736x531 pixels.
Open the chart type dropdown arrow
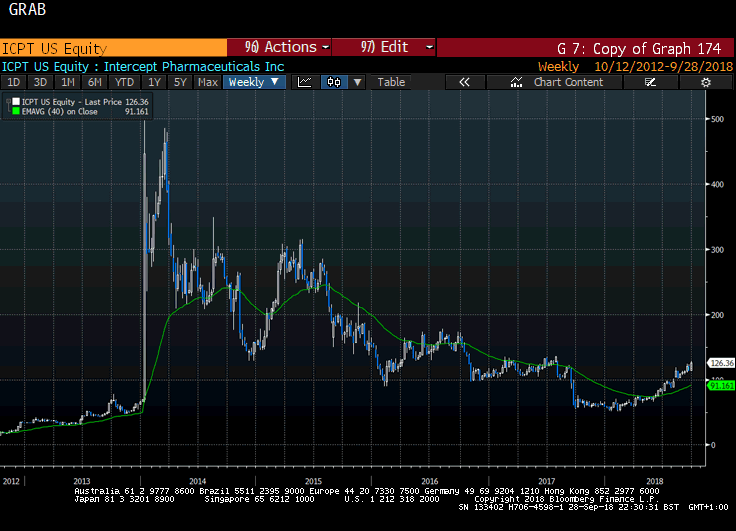357,82
